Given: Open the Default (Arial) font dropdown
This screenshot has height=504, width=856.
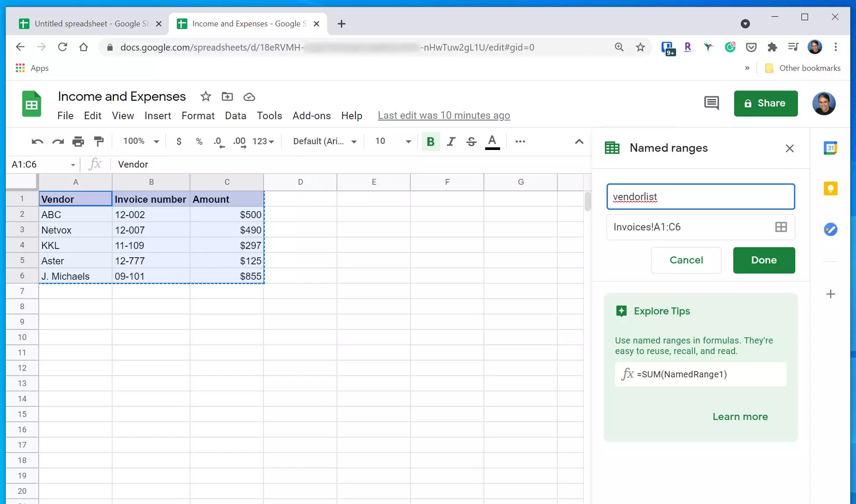Looking at the screenshot, I should [x=325, y=141].
